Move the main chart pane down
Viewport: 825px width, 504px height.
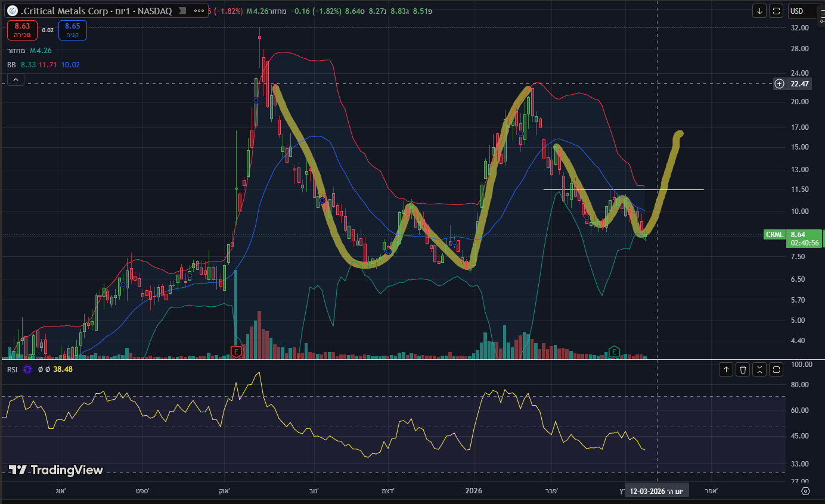point(759,11)
